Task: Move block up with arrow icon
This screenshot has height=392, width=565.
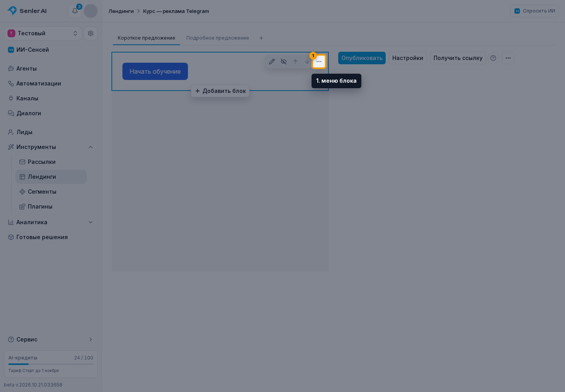Action: (x=295, y=62)
